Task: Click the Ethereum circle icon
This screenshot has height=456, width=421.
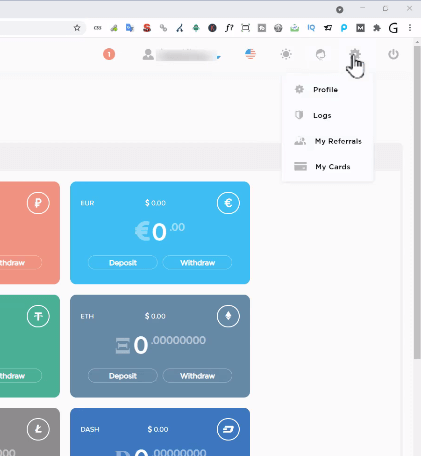Action: 228,316
